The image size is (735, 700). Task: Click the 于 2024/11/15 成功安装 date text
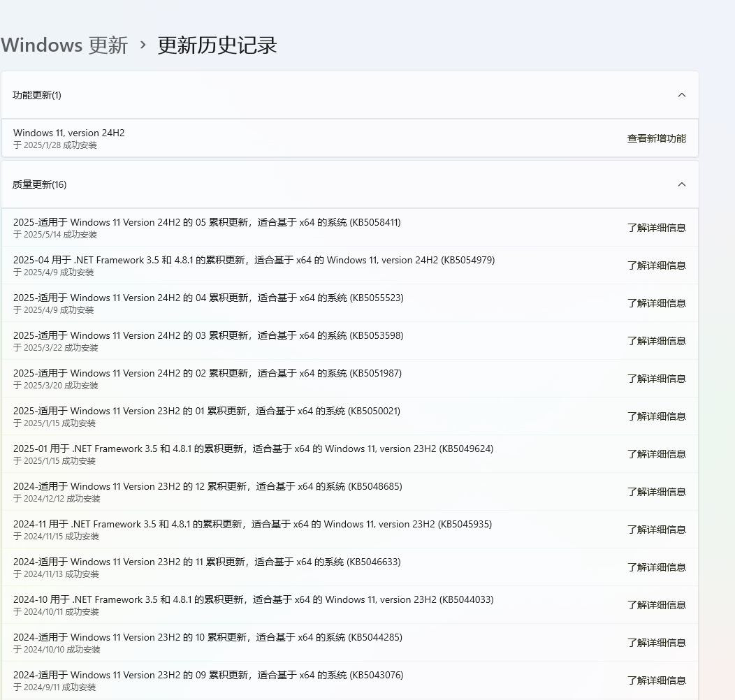coord(57,537)
